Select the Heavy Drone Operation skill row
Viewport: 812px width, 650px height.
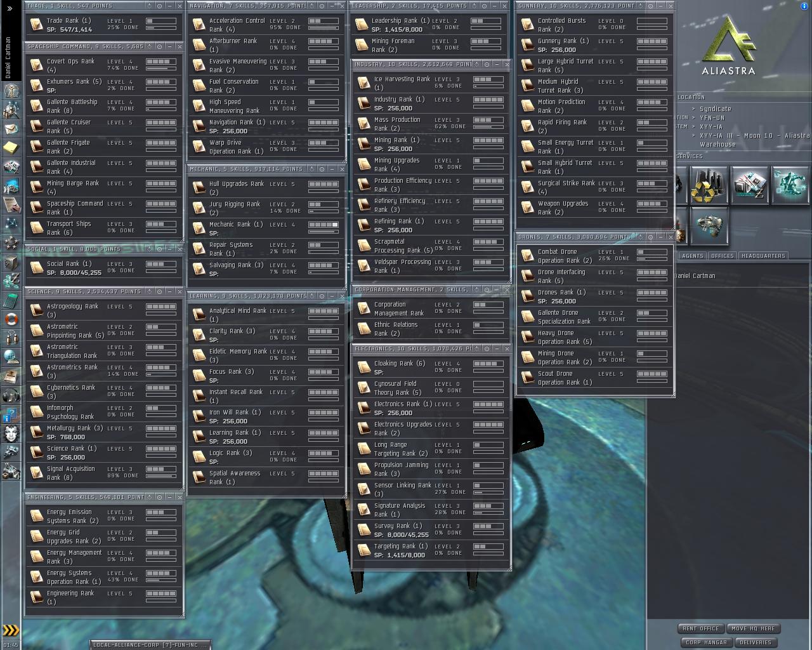tap(595, 337)
